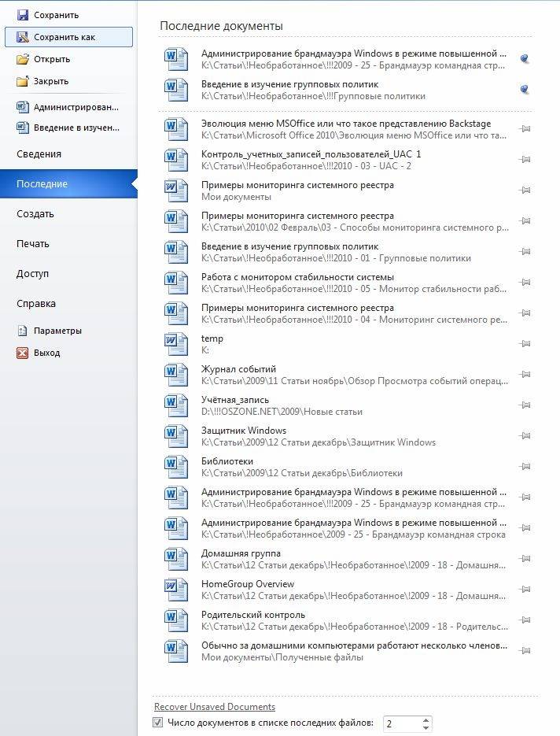Open the recent Введение в изучен... sidebar document
The width and height of the screenshot is (560, 736).
[68, 128]
